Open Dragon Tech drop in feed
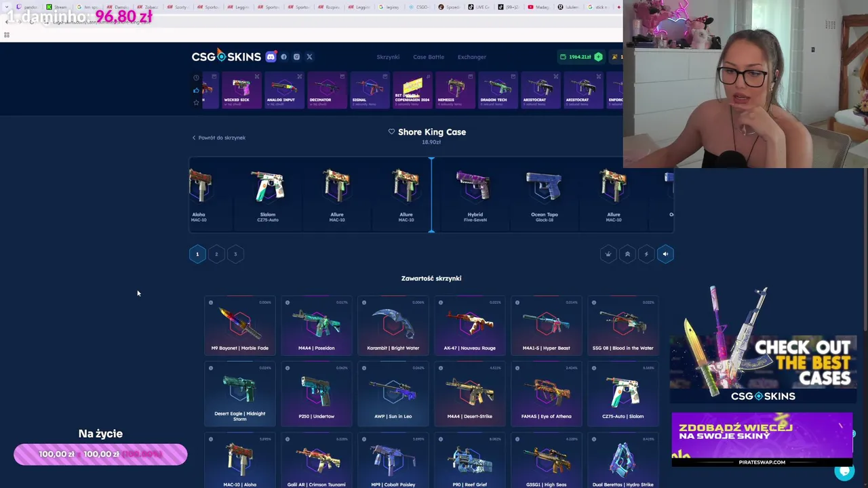Screen dimensions: 868x488 [497, 91]
